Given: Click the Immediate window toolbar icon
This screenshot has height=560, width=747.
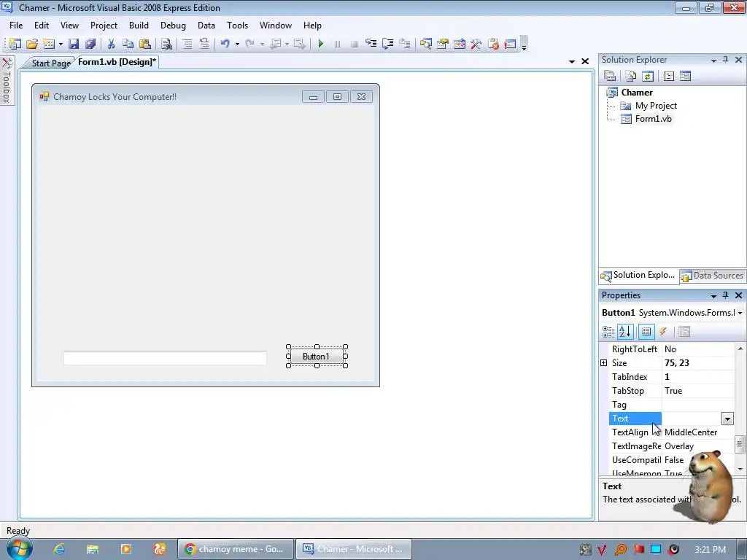Looking at the screenshot, I should coord(510,44).
